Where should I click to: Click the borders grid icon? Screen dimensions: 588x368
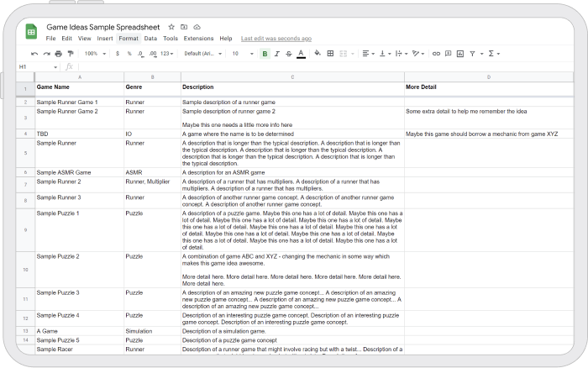(330, 53)
